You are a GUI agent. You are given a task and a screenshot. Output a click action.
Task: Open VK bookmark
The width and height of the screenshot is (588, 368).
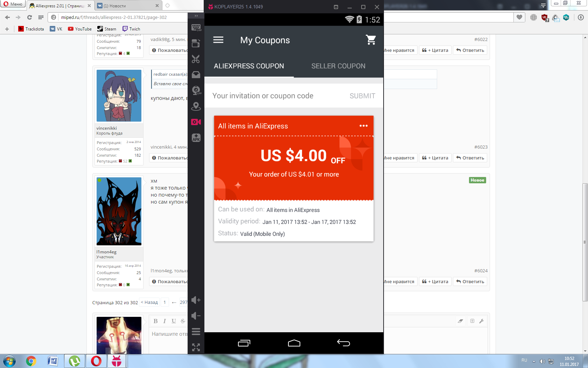tap(56, 29)
